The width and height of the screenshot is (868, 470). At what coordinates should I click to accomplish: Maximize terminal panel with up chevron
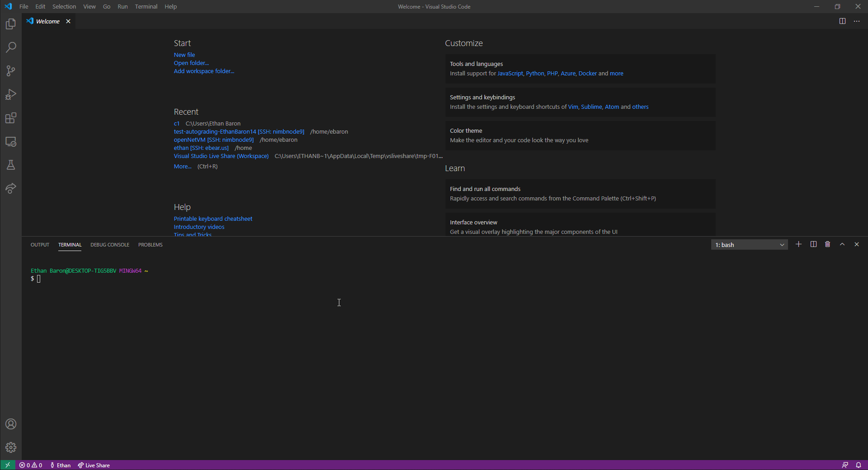[x=842, y=244]
